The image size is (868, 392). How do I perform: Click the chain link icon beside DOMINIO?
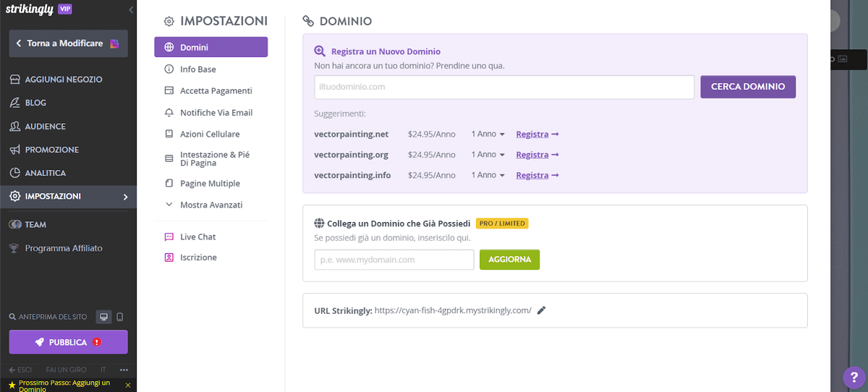click(x=308, y=21)
